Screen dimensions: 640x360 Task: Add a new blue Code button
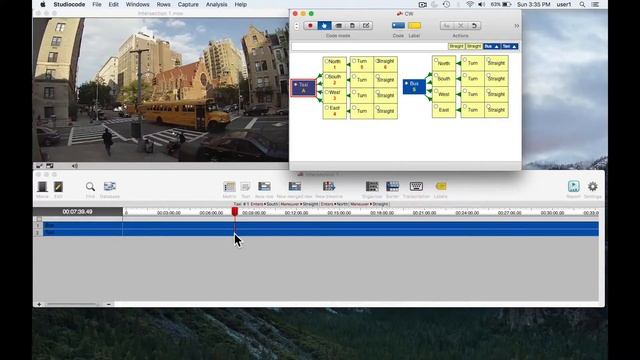[398, 26]
